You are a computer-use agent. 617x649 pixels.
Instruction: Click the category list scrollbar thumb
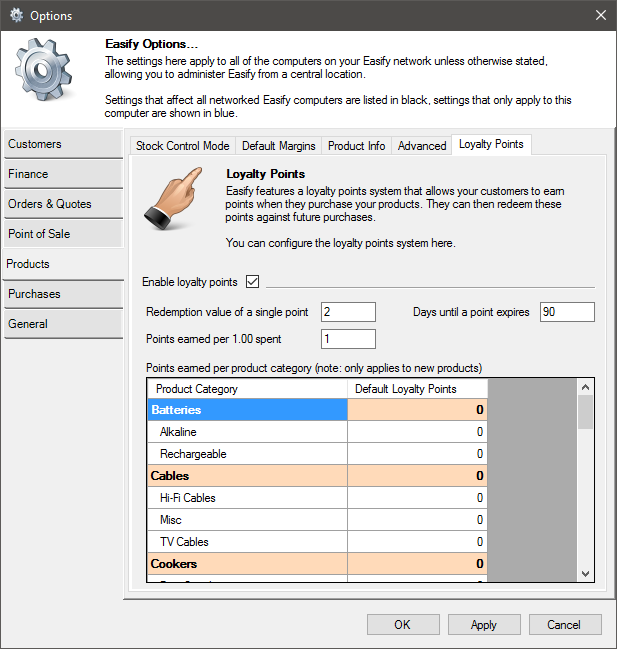pos(585,412)
